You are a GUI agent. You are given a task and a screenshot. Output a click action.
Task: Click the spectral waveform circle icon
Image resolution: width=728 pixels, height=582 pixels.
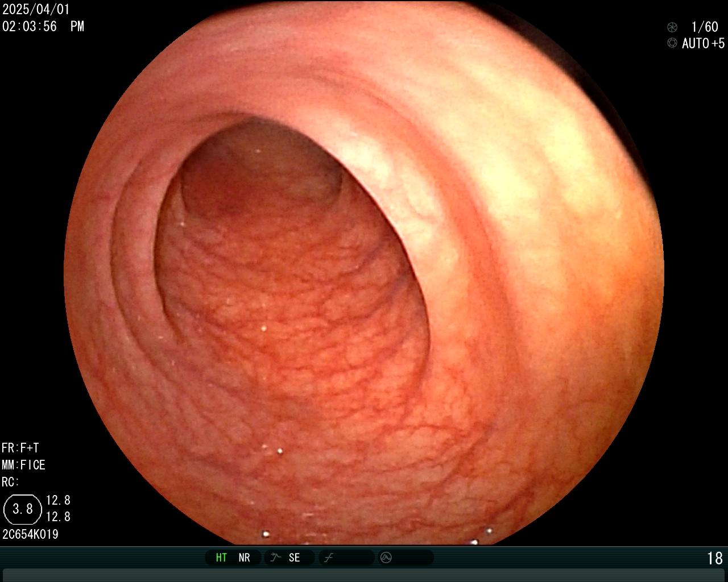[386, 558]
